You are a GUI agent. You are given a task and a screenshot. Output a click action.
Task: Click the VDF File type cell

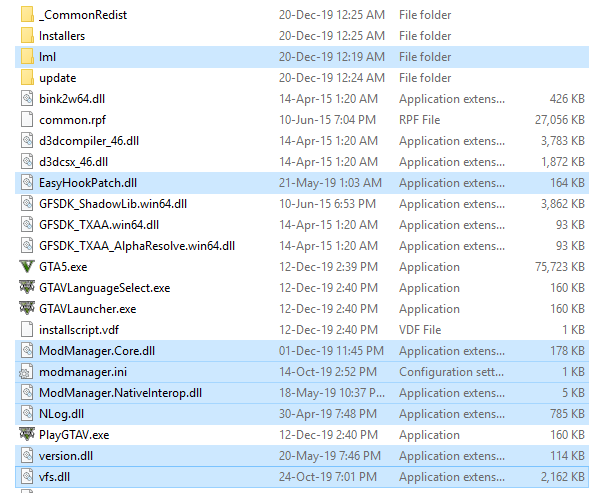[x=420, y=330]
